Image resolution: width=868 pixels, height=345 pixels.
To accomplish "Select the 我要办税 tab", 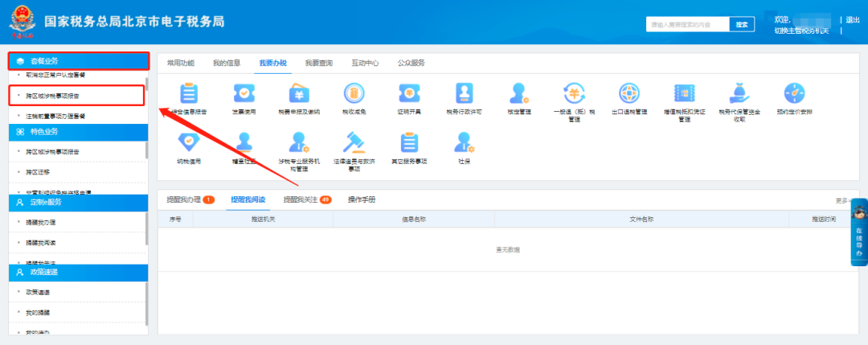I will point(273,64).
